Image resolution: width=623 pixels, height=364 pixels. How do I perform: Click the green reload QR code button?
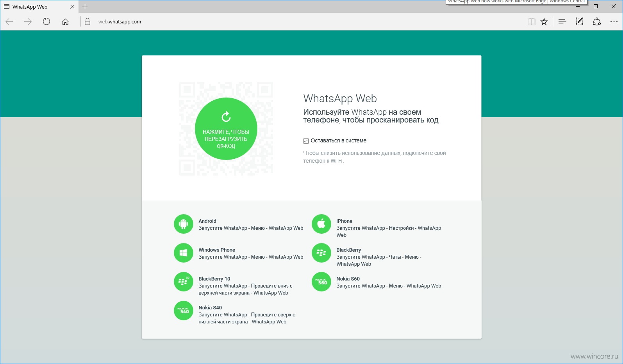point(226,129)
